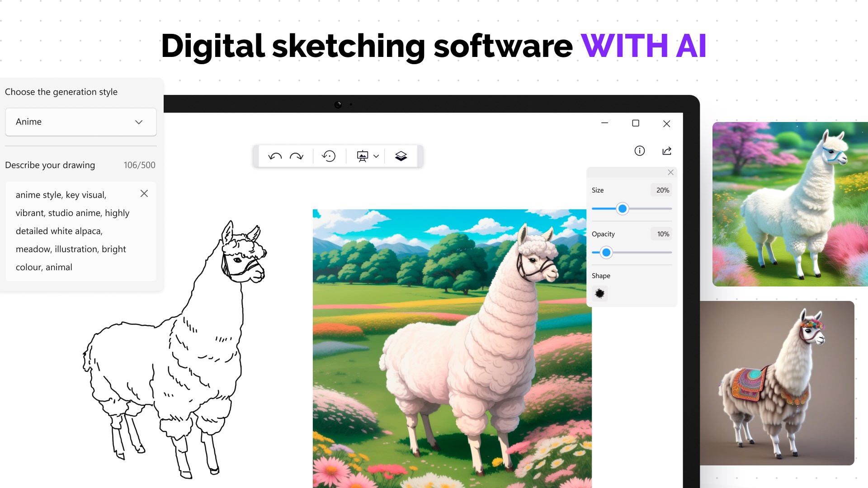Click the Undo icon in the toolbar

tap(275, 156)
